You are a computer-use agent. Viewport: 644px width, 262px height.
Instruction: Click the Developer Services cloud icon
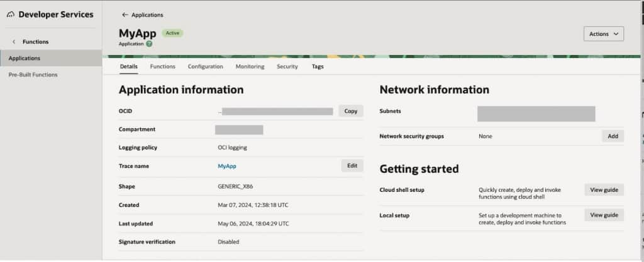click(x=11, y=14)
